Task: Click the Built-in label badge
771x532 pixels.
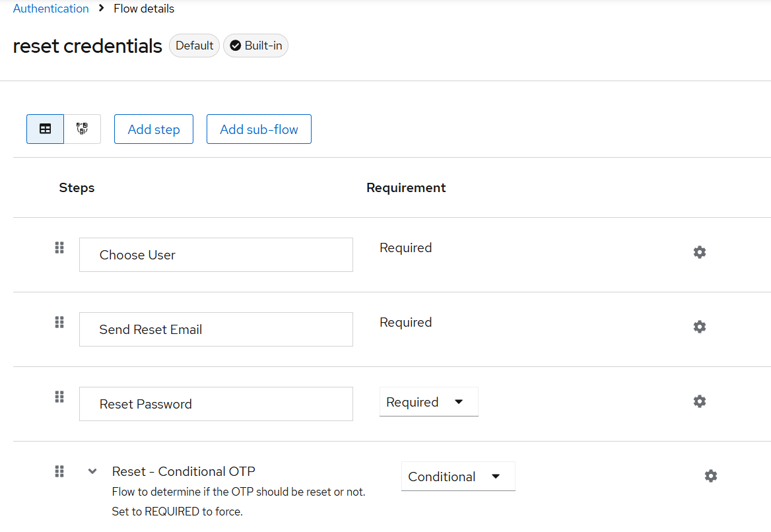Action: pyautogui.click(x=255, y=46)
